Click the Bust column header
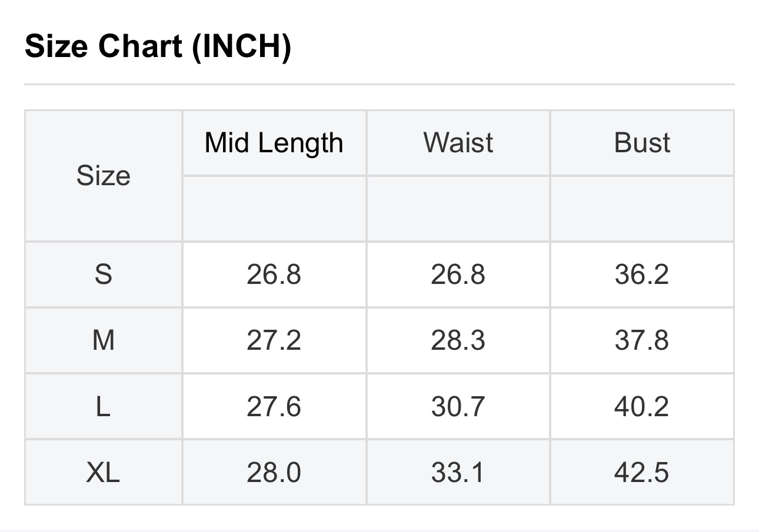The width and height of the screenshot is (759, 532). tap(642, 143)
